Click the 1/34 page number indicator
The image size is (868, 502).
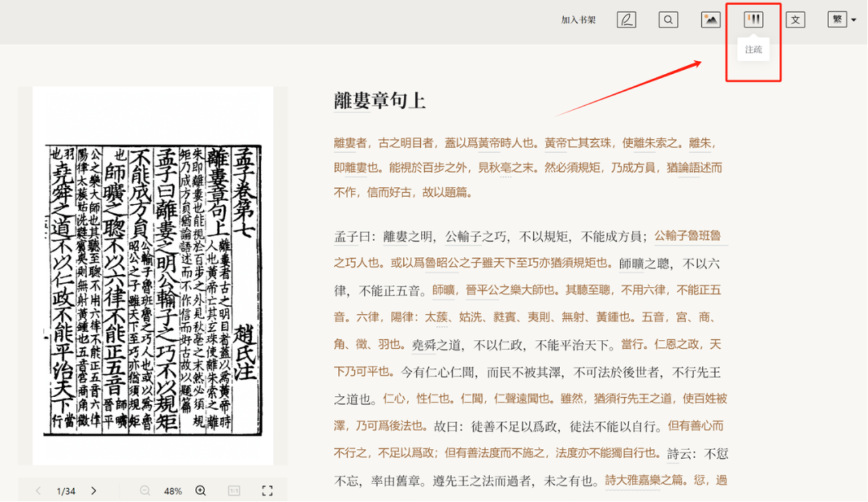[66, 491]
